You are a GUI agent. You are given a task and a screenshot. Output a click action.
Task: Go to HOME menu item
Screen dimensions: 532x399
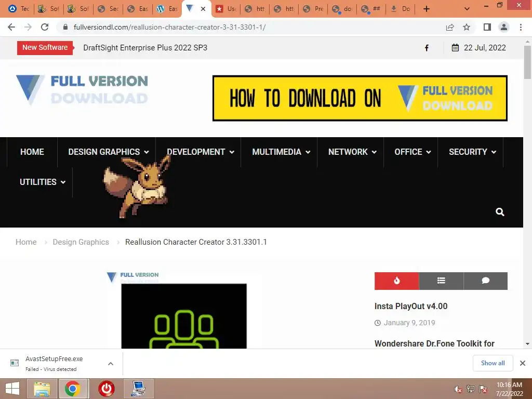pos(32,152)
